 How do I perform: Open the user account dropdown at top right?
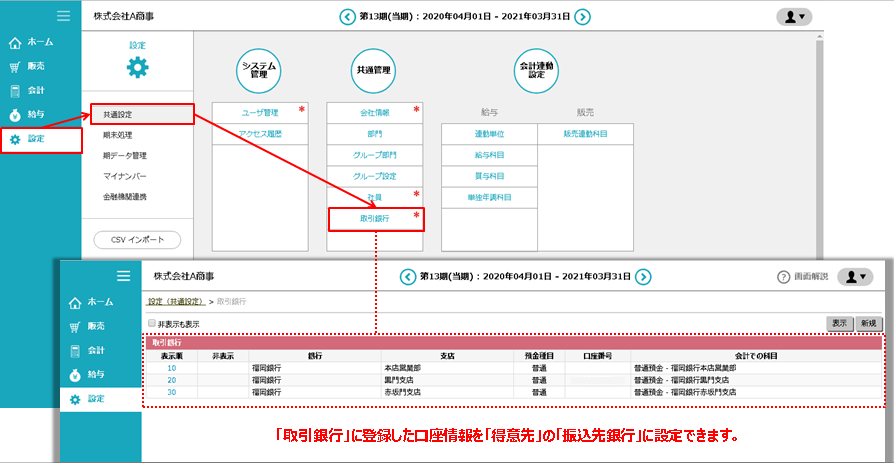tap(794, 16)
